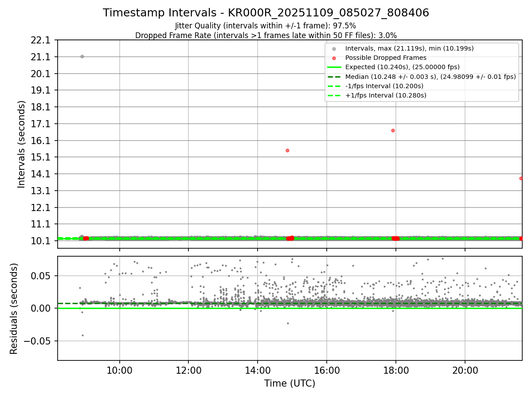Click the red dropped-frame cluster near 18:00 on the baseline
The height and width of the screenshot is (399, 532).
(x=395, y=238)
